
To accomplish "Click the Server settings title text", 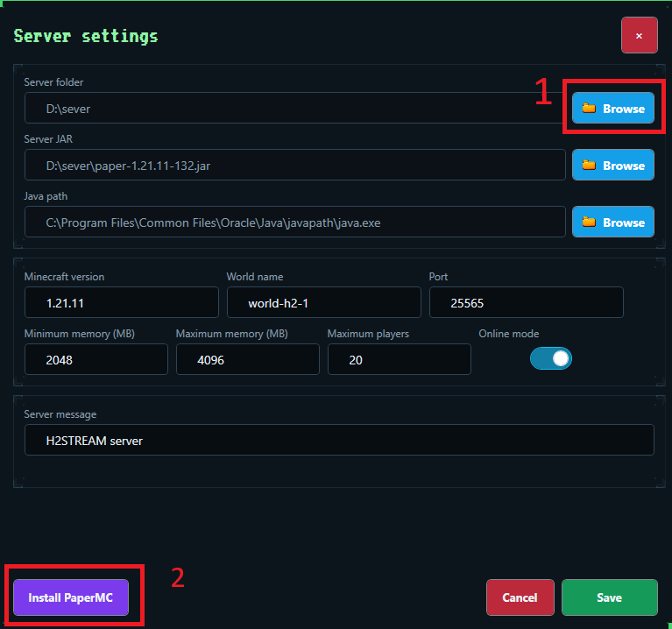I will [x=86, y=36].
